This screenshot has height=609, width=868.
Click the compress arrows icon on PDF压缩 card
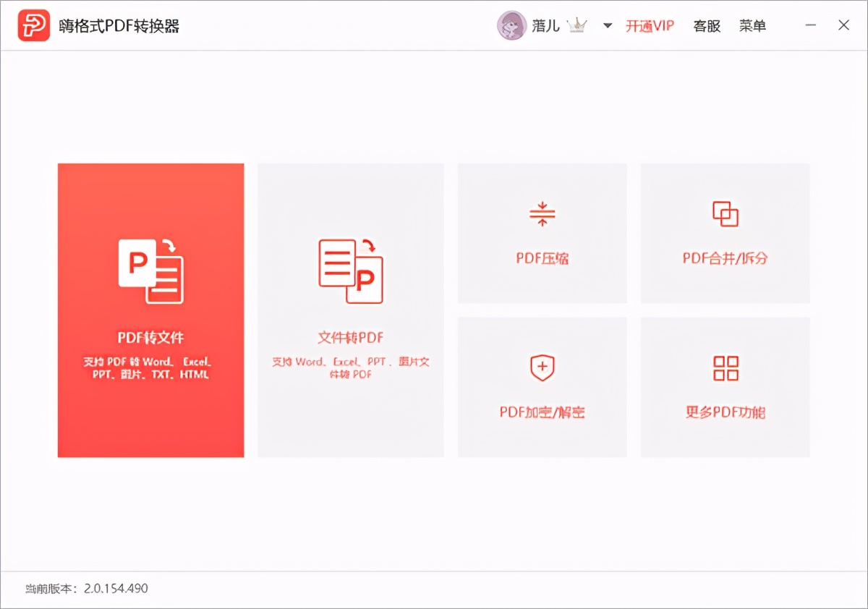[541, 213]
